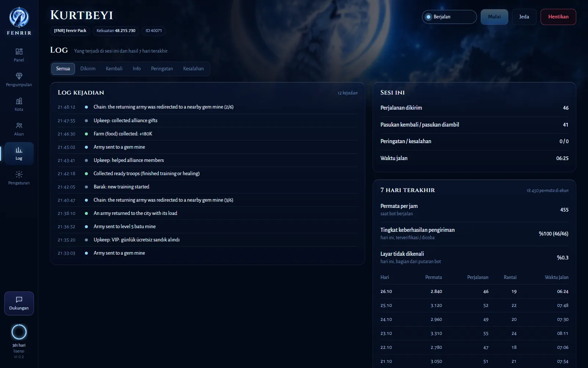This screenshot has width=588, height=368.
Task: Click the Berjalan status indicator
Action: 449,17
